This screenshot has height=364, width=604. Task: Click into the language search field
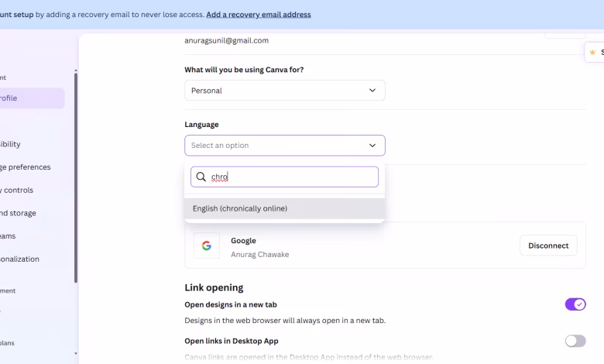(293, 177)
